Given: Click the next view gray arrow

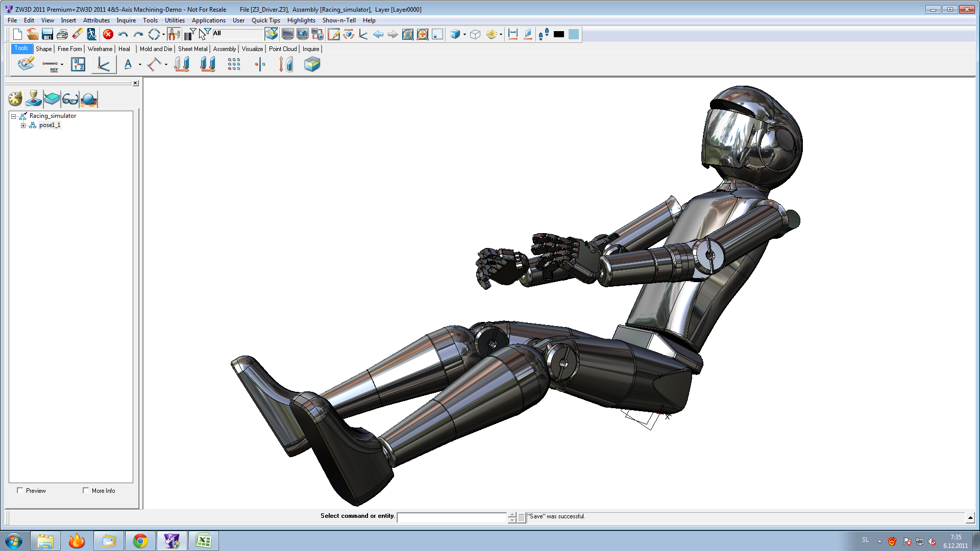Looking at the screenshot, I should [393, 34].
